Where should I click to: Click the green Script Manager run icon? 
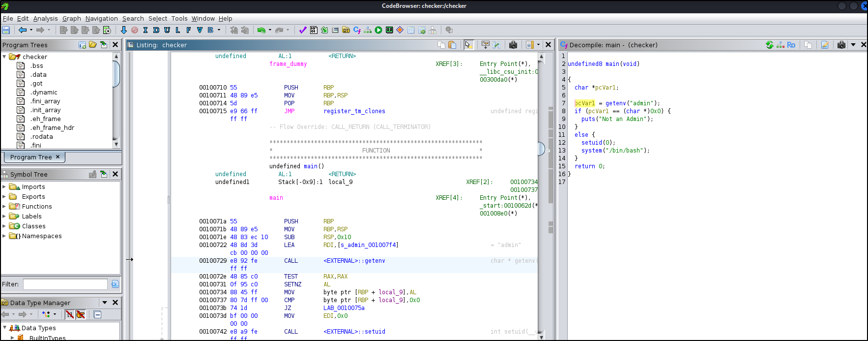[x=378, y=30]
